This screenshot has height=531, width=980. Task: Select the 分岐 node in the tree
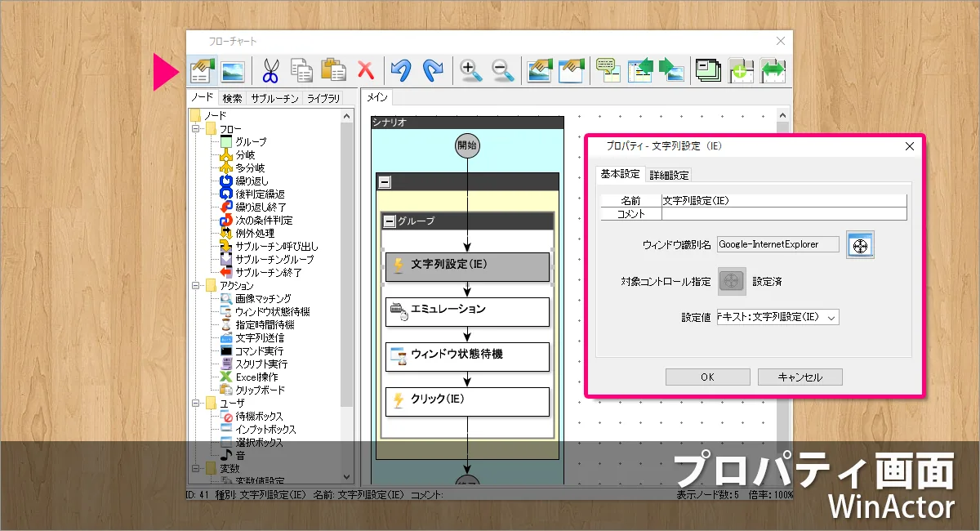(x=244, y=155)
